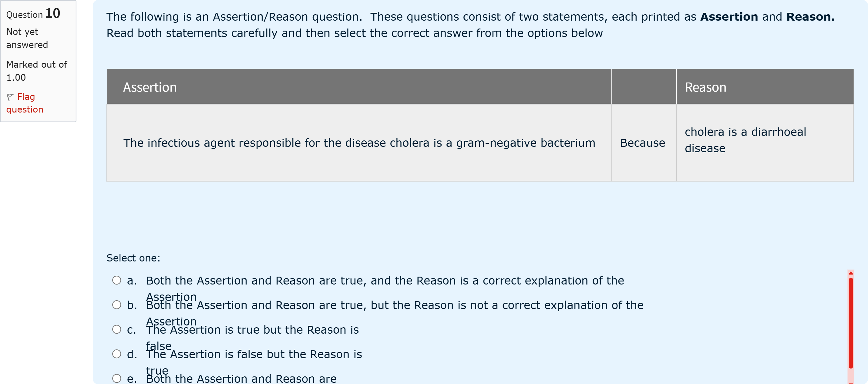Click the Not yet answered status text

(x=27, y=38)
